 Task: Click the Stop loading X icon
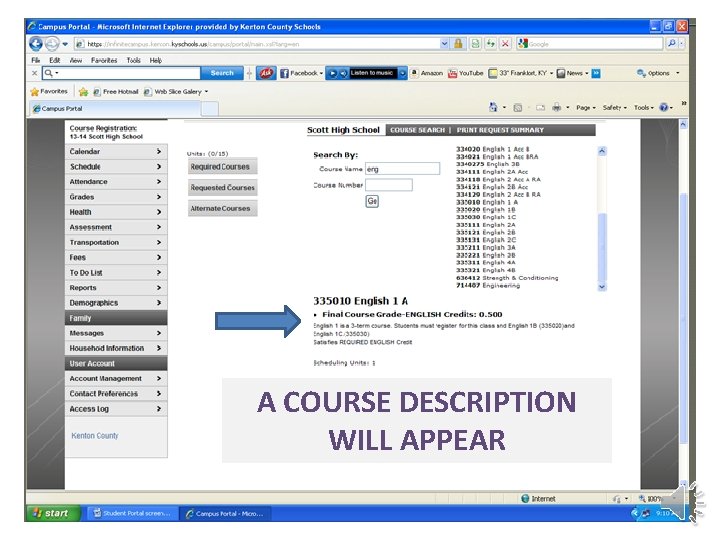click(506, 44)
